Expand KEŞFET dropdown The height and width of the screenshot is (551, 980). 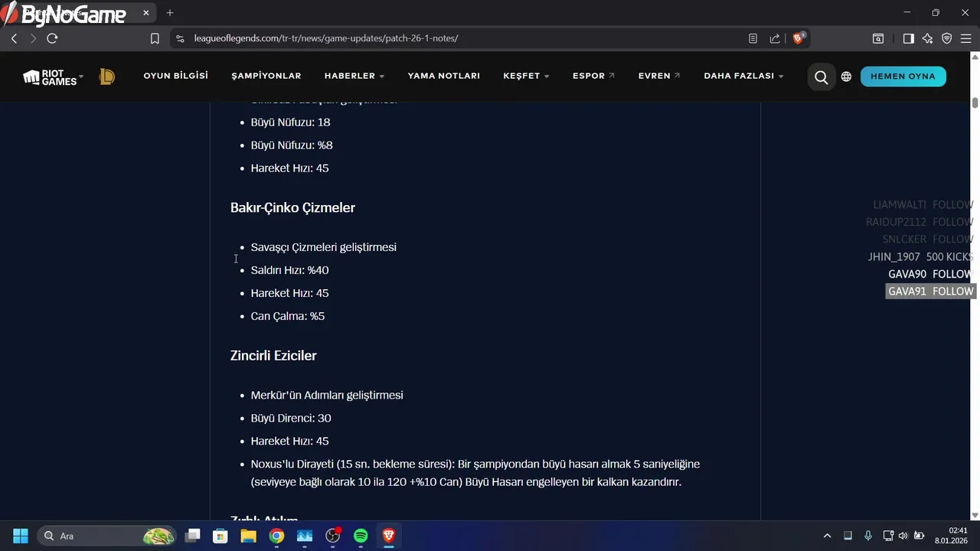[x=526, y=76]
